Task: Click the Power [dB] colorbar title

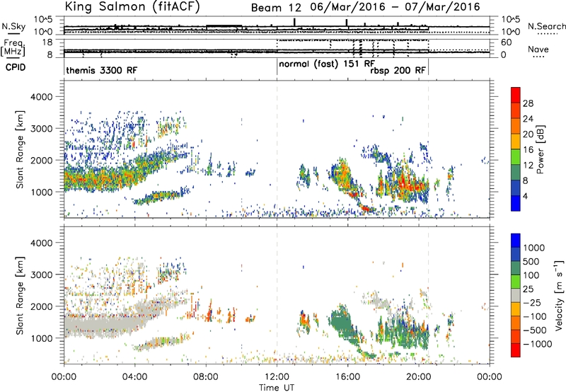Action: pos(540,149)
